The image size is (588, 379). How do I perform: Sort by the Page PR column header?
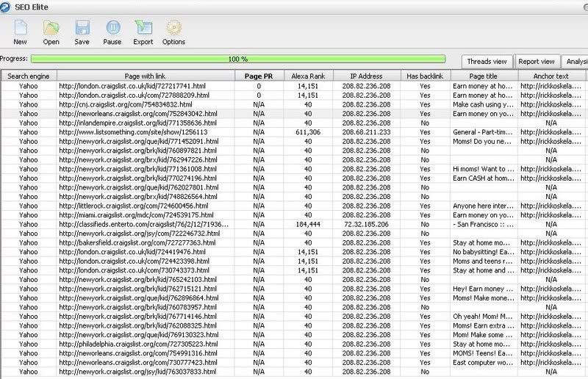[259, 76]
